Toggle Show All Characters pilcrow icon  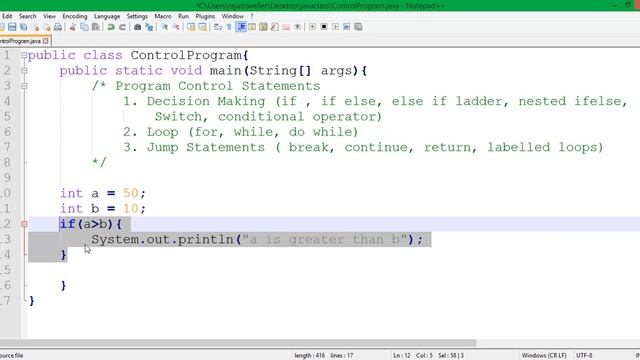coord(229,27)
